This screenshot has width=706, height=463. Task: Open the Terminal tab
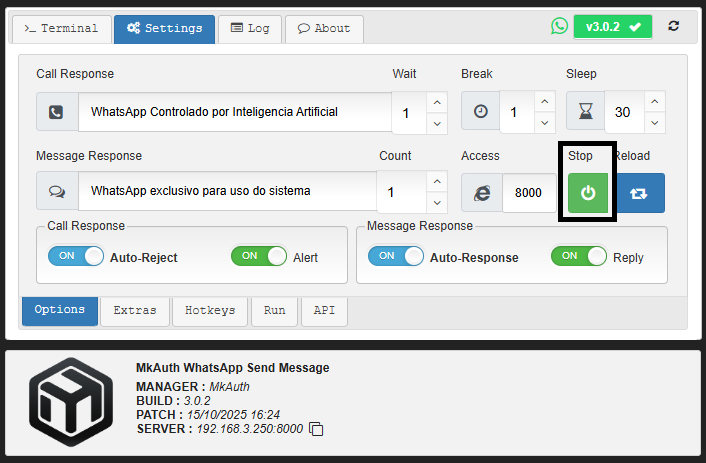click(x=62, y=29)
